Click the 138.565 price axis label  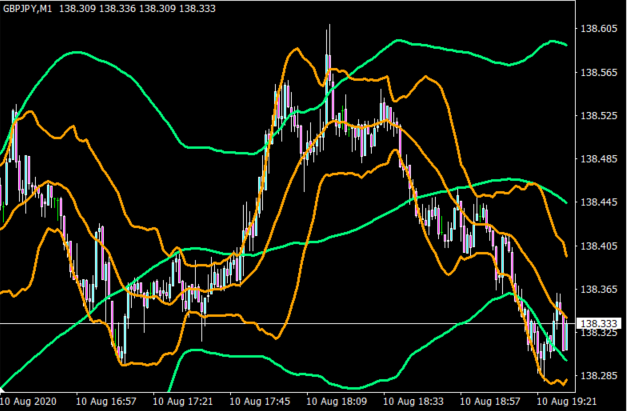599,72
